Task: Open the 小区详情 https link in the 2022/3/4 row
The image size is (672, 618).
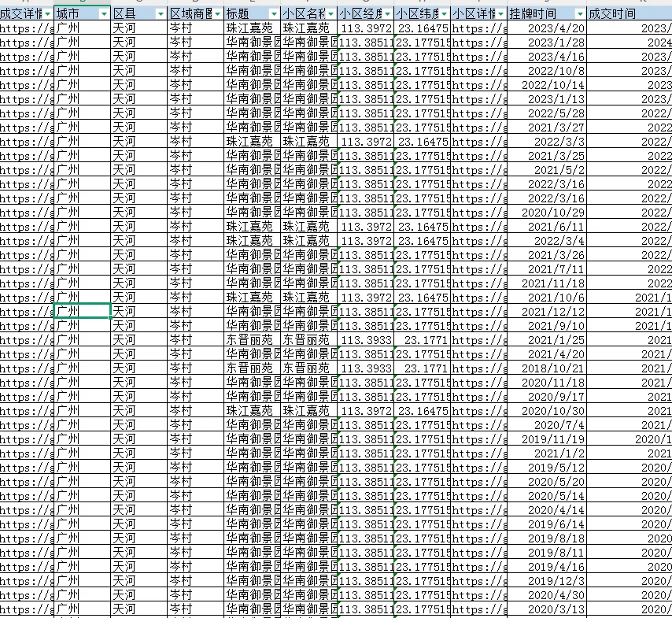Action: pos(478,241)
